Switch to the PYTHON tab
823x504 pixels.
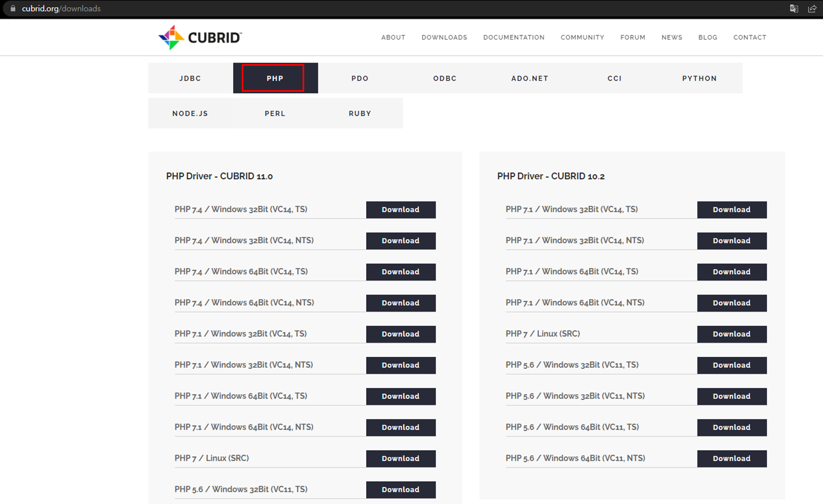tap(700, 78)
